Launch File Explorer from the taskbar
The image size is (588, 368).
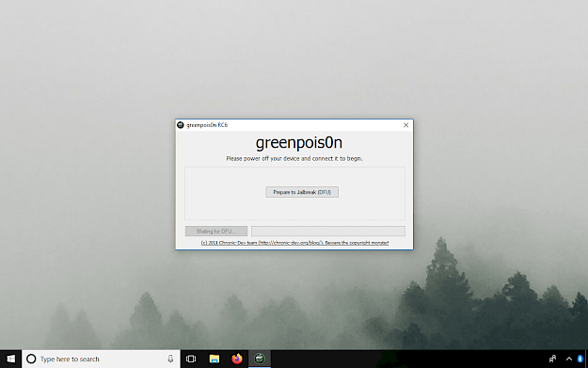coord(215,359)
